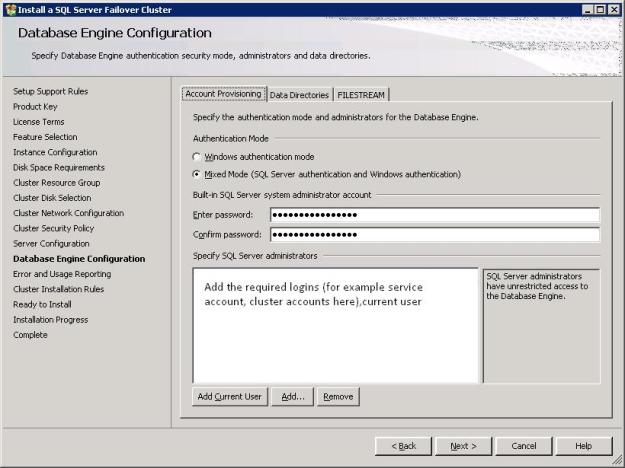Click the Enter password field
The image size is (625, 468).
(434, 214)
